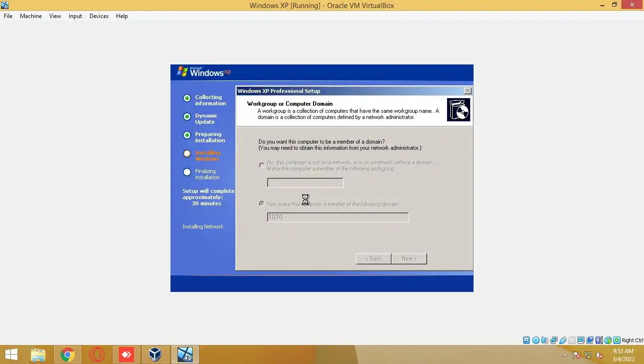Click the 'Workgroup or Computer Domain' heading

click(290, 103)
